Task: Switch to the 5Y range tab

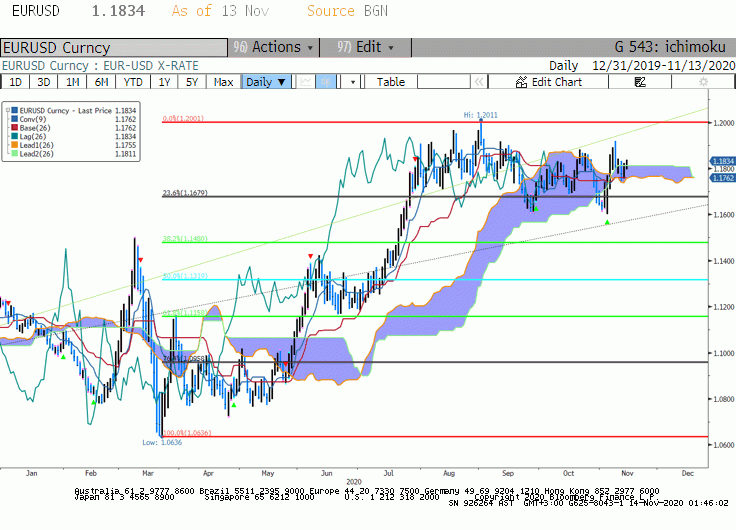Action: (192, 82)
